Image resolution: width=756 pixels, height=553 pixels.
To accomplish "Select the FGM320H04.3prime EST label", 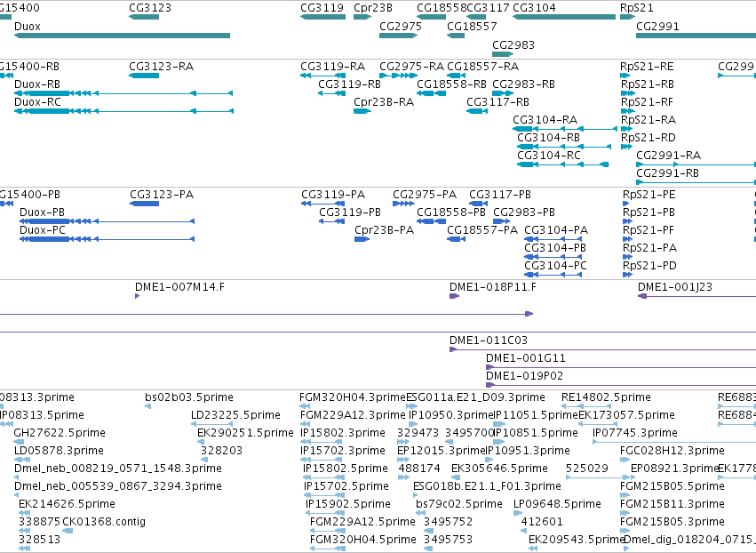I will [353, 397].
